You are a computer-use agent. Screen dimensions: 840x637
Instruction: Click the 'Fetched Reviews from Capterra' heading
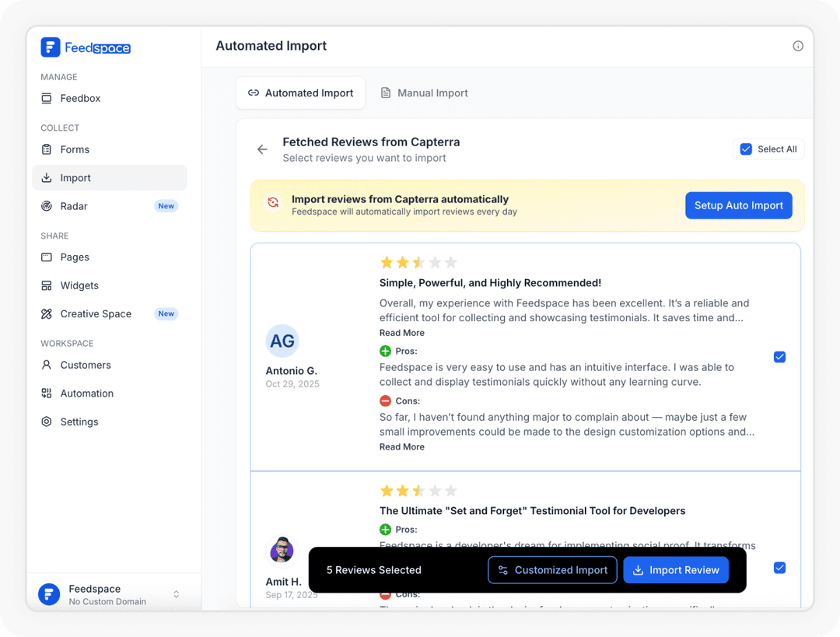[x=371, y=142]
